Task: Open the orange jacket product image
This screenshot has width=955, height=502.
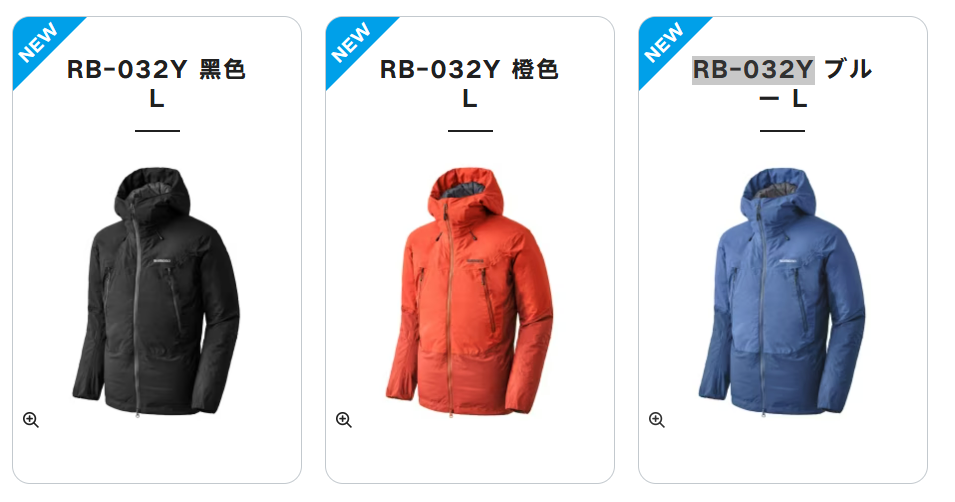Action: click(470, 292)
